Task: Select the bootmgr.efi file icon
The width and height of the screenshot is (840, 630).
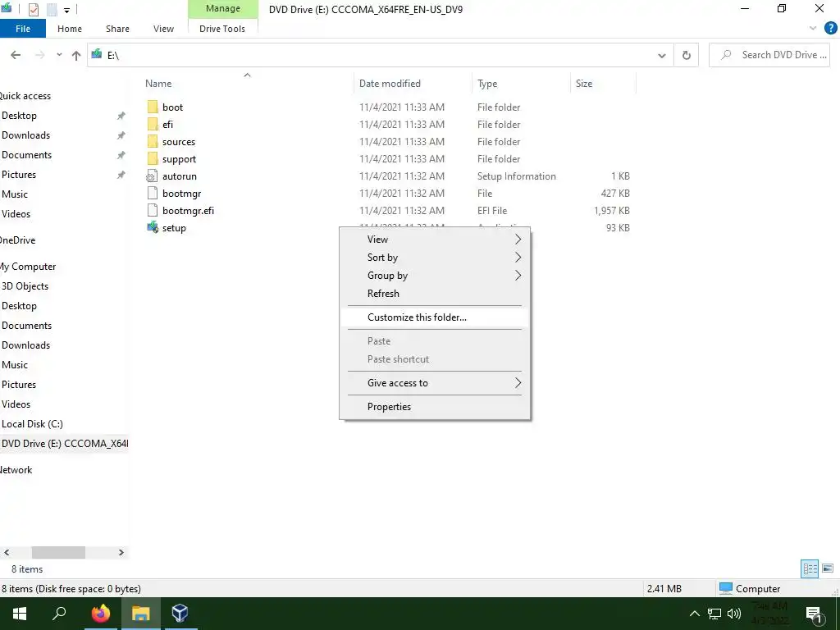Action: pos(152,211)
